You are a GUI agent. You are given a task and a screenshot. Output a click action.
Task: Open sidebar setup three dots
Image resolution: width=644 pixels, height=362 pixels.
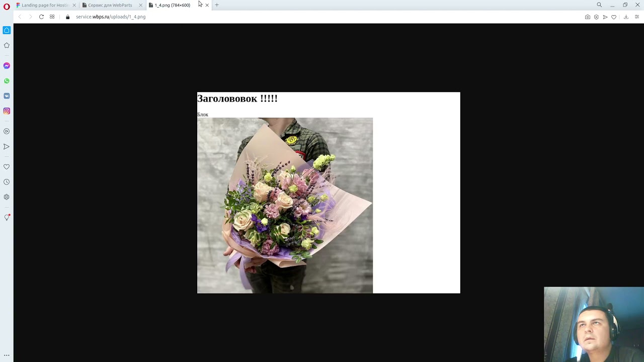(x=7, y=355)
